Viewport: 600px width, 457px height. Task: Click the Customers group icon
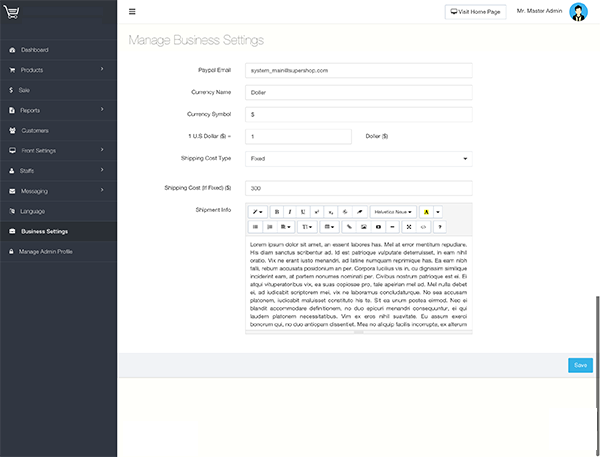[x=12, y=131]
